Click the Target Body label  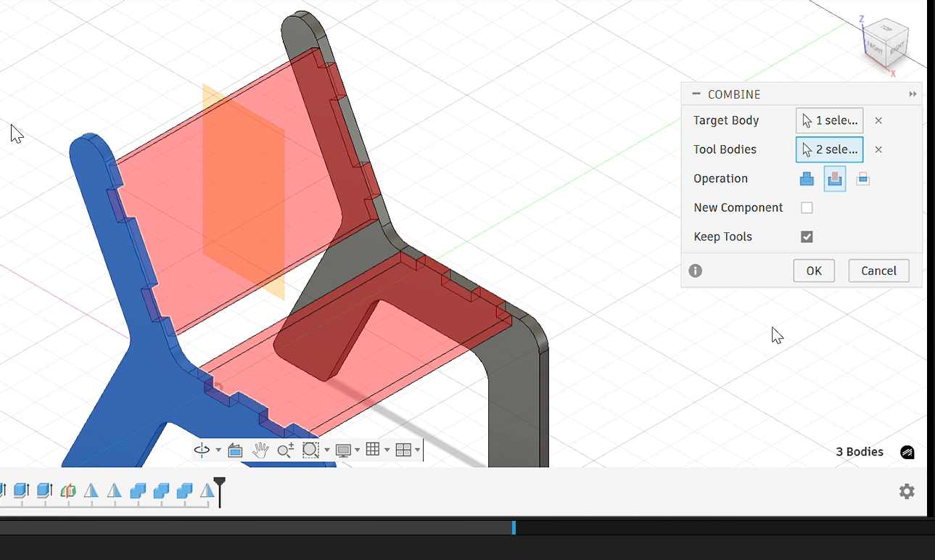[x=726, y=120]
